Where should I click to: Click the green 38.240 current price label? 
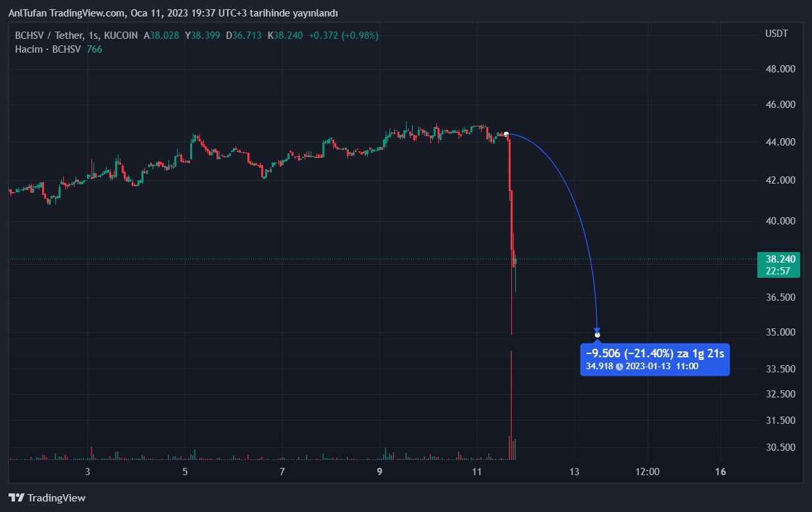point(780,259)
